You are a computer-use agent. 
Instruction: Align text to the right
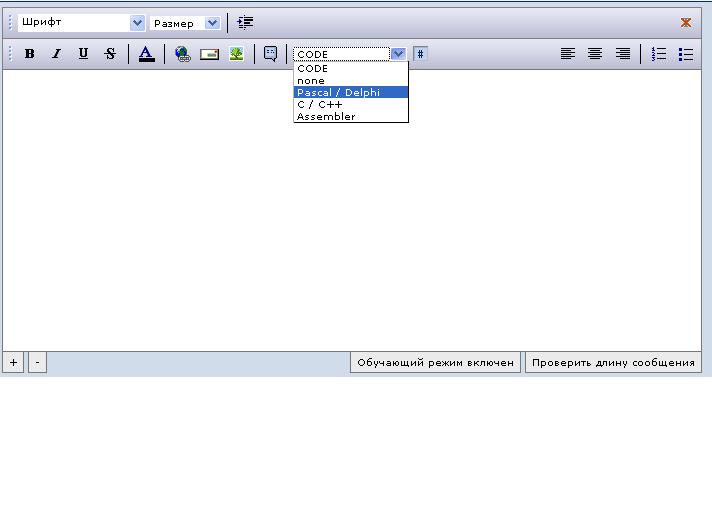[x=622, y=54]
